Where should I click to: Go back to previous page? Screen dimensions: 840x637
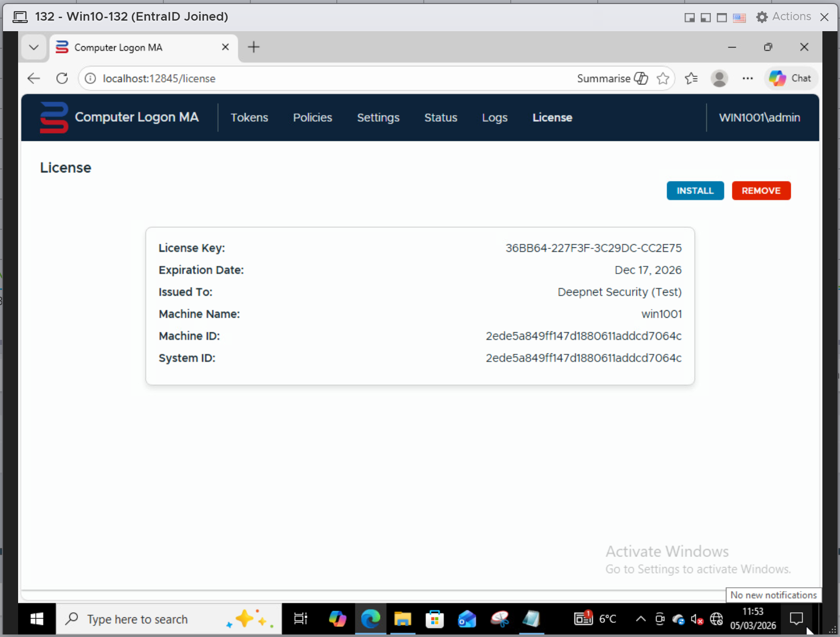(x=34, y=78)
